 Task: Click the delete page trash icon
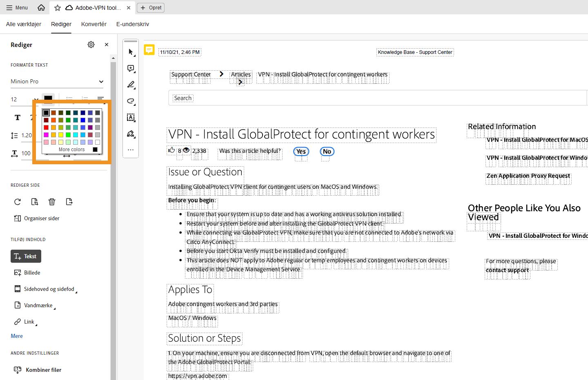(x=52, y=201)
